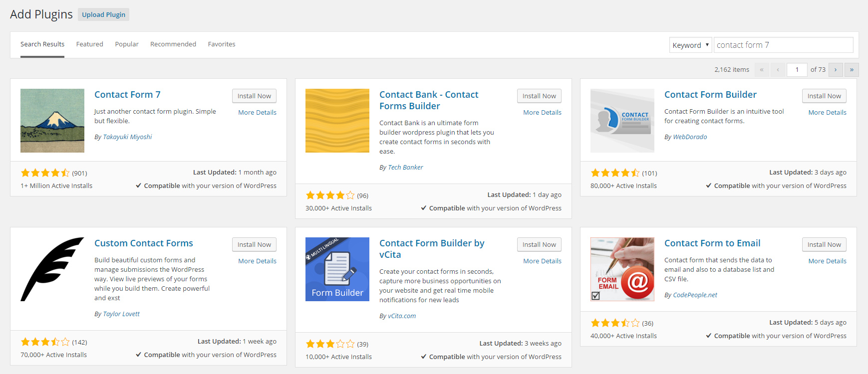868x374 pixels.
Task: Click the 1+ Million Active Installs text
Action: tap(56, 186)
